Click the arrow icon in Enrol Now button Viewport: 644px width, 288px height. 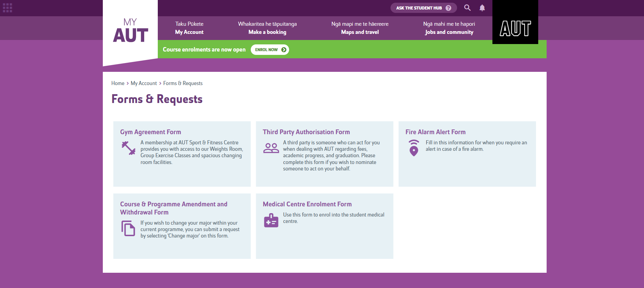click(284, 49)
